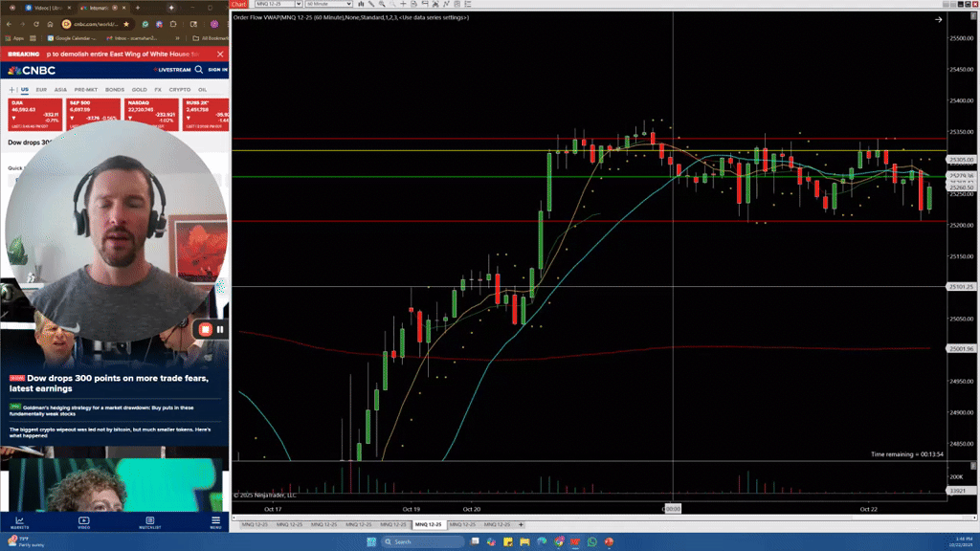Open the browser extensions puzzle icon
The image size is (980, 551).
click(173, 24)
